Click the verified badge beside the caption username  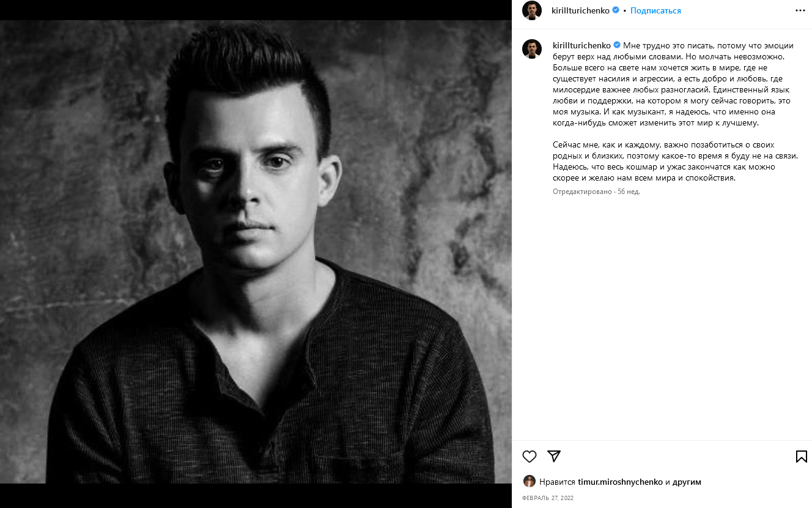[x=617, y=45]
